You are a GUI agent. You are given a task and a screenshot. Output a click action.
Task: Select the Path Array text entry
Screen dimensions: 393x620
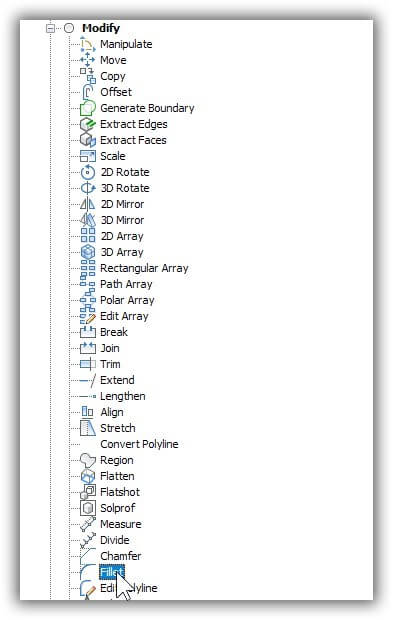(x=126, y=284)
